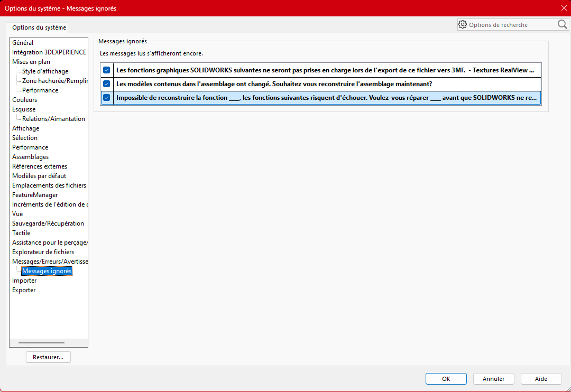Open Importer settings
571x392 pixels.
tap(24, 280)
